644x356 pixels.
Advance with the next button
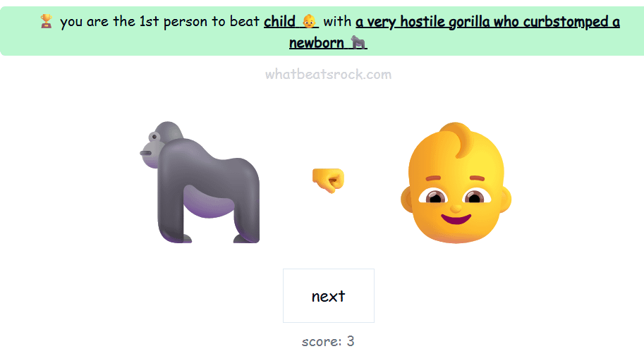tap(329, 295)
